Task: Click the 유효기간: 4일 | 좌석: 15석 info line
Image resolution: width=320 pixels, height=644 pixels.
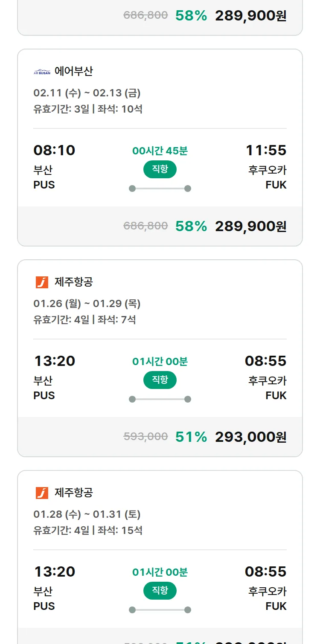Action: [x=88, y=531]
